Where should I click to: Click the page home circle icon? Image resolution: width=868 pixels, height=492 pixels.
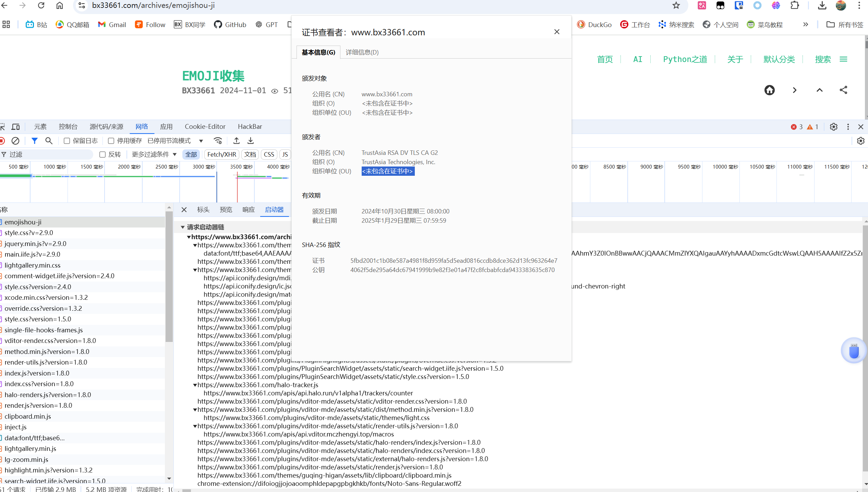click(x=770, y=90)
